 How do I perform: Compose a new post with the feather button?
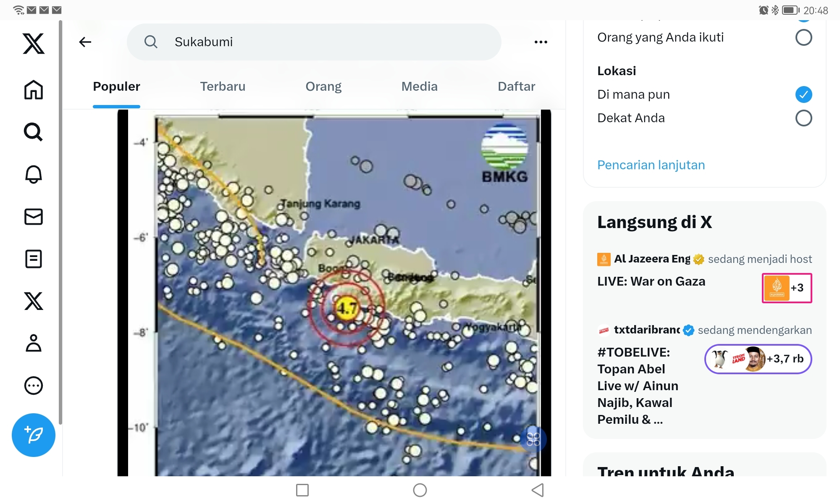tap(34, 436)
